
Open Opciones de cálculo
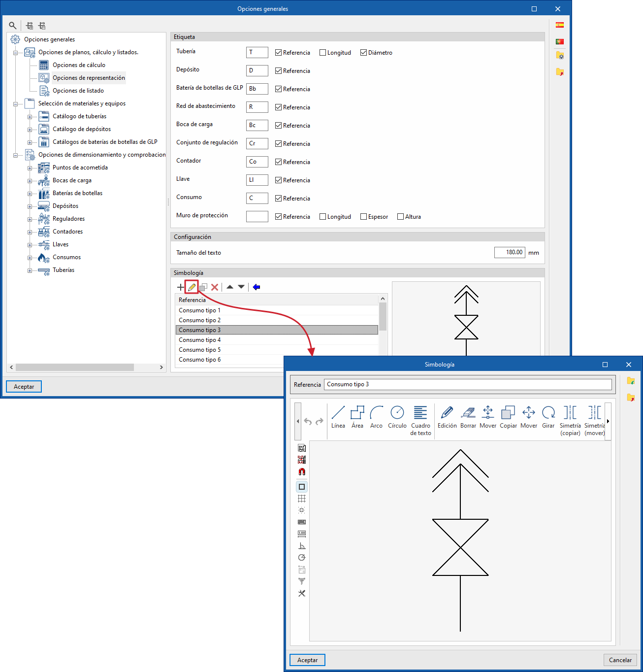coord(79,65)
